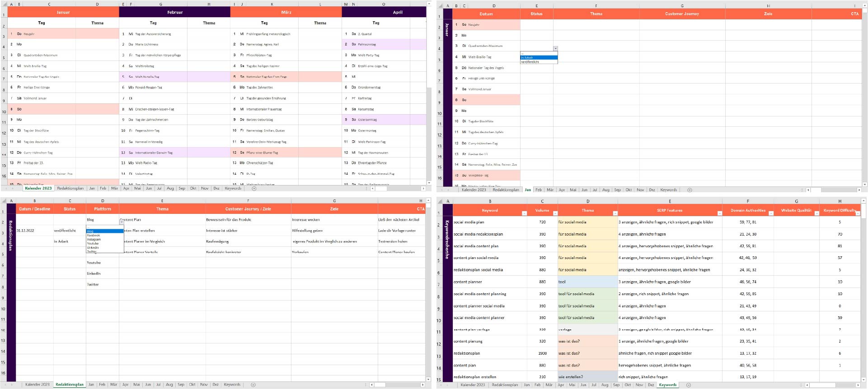Choose 'veröffentlicht' from Status dropdown list
868x389 pixels.
(539, 62)
